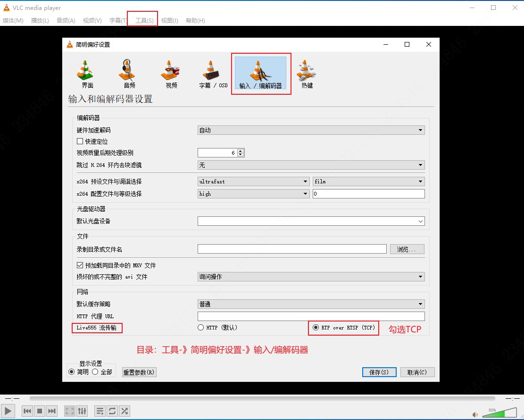This screenshot has width=524, height=420.
Task: Open the 音频 (Audio) preferences category
Action: pyautogui.click(x=127, y=74)
